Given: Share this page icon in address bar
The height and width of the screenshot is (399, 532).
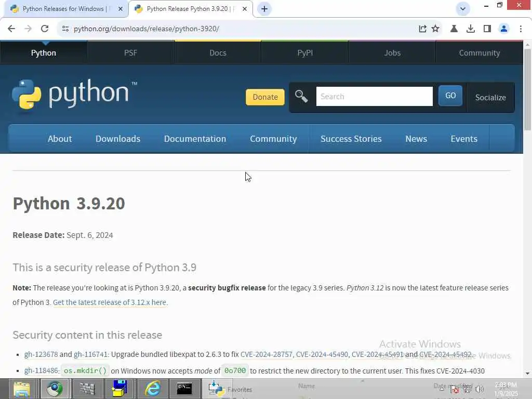Looking at the screenshot, I should coord(422,29).
